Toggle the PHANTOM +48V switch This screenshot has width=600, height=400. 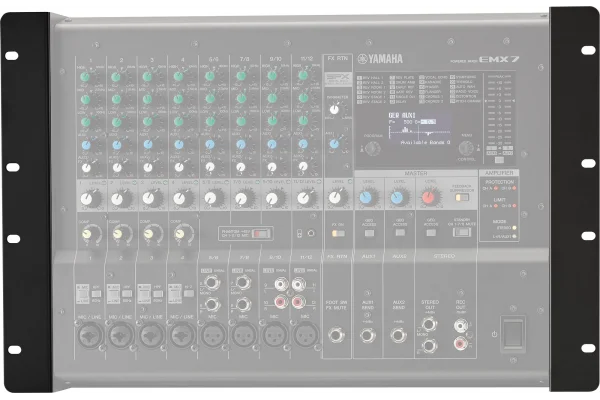coord(261,233)
